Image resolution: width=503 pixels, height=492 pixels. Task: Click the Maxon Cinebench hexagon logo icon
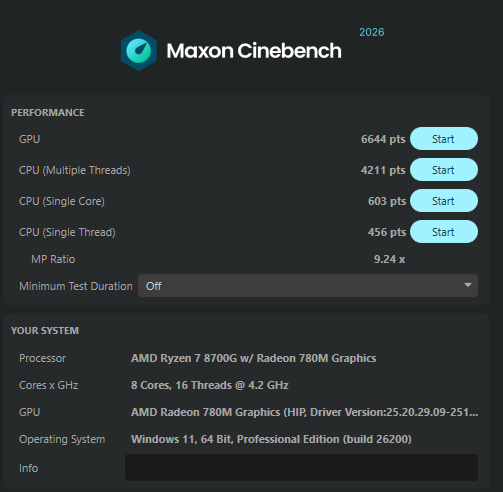[x=139, y=51]
